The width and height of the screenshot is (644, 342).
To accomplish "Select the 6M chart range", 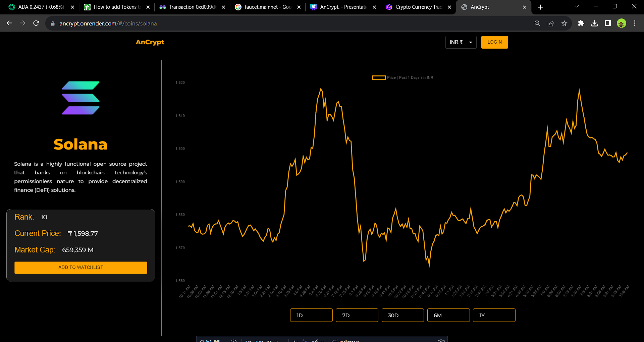I will tap(448, 315).
